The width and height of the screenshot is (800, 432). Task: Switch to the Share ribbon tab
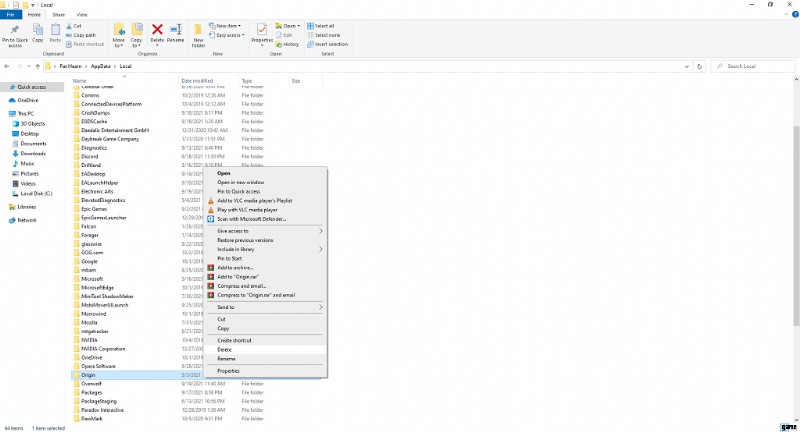59,15
